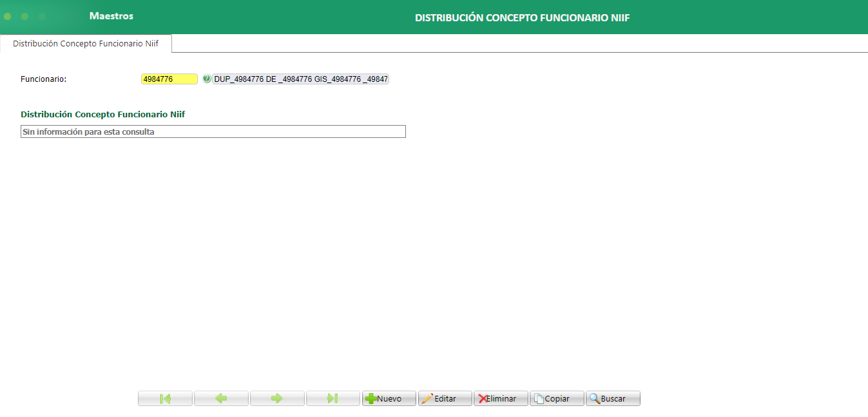Go to the first record navigation button

pos(165,398)
